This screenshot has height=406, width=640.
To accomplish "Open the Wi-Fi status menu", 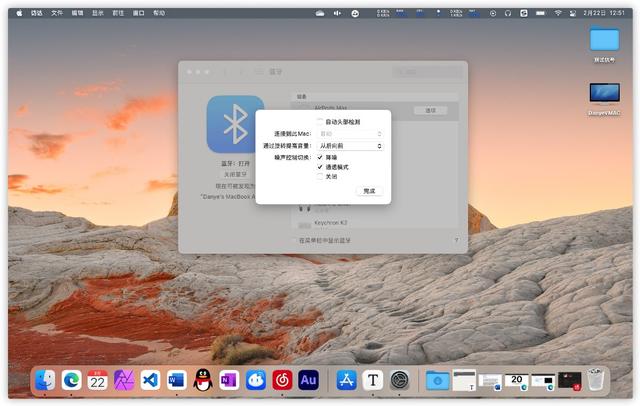I will coord(558,13).
